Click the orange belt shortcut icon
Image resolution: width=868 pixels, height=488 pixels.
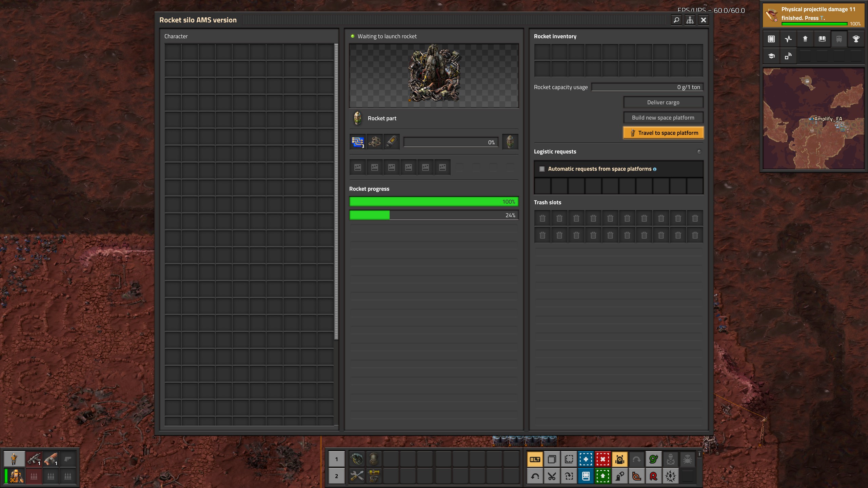637,476
